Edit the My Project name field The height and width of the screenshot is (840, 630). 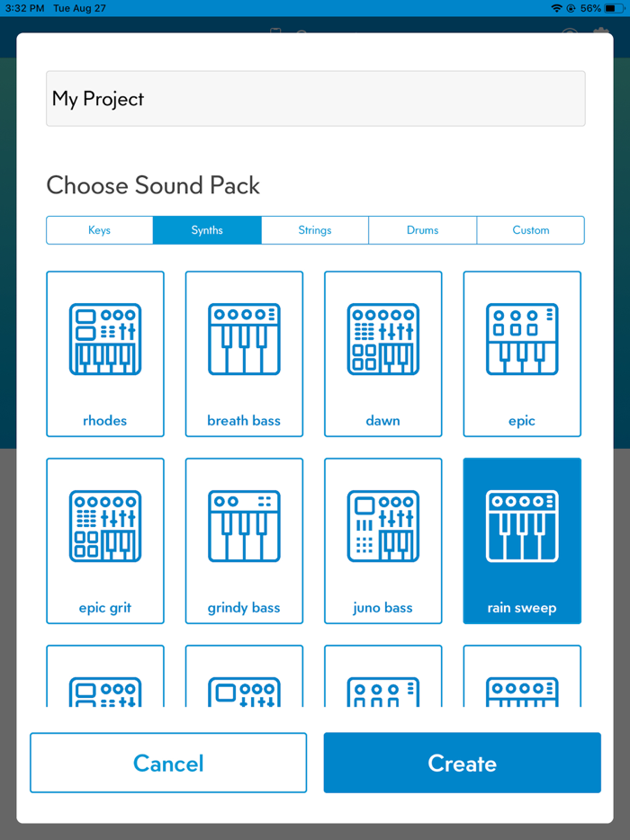point(315,99)
